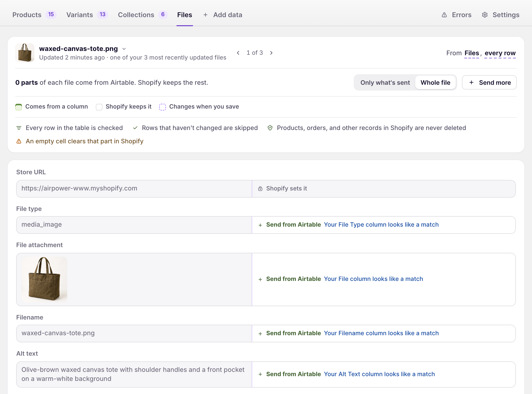This screenshot has height=394, width=532.
Task: Switch to the Variants tab
Action: coord(87,15)
